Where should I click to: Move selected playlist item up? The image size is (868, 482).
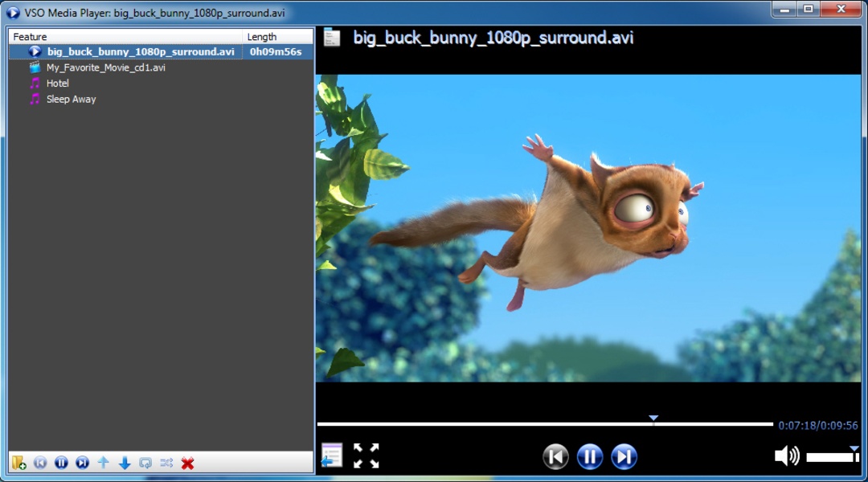103,463
